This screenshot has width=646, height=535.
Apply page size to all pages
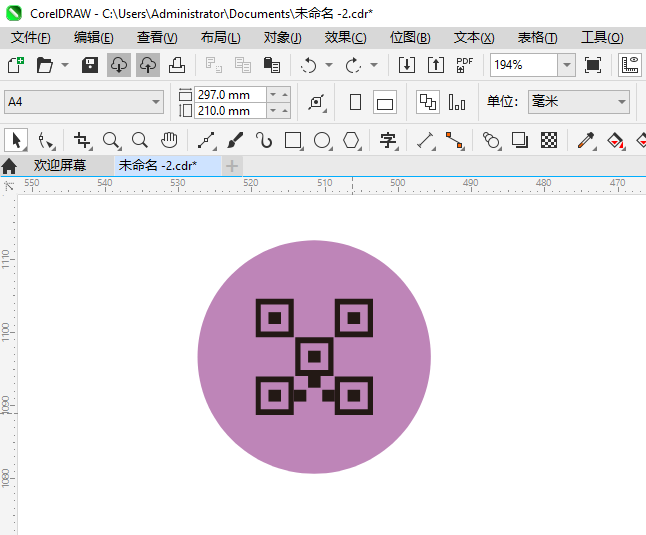[x=428, y=102]
